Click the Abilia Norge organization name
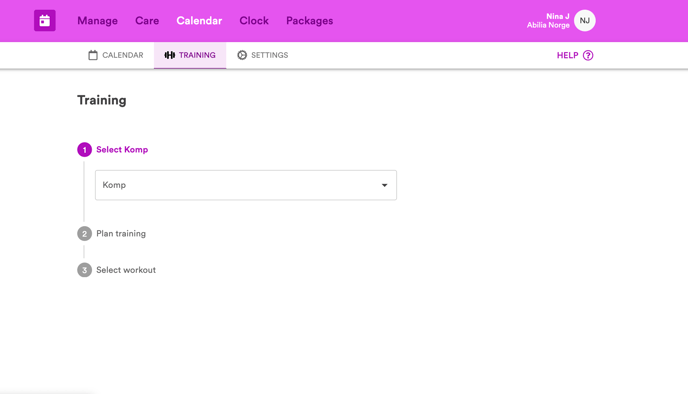This screenshot has height=394, width=688. pos(548,25)
